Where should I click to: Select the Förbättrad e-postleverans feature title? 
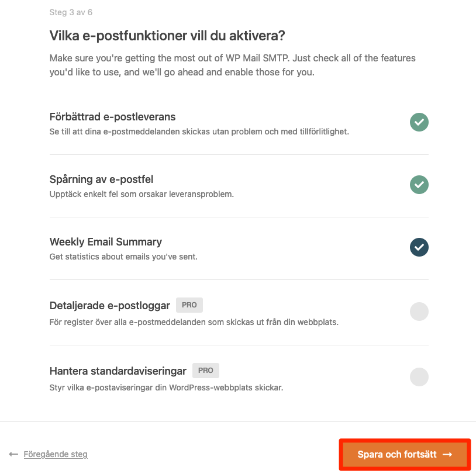112,117
